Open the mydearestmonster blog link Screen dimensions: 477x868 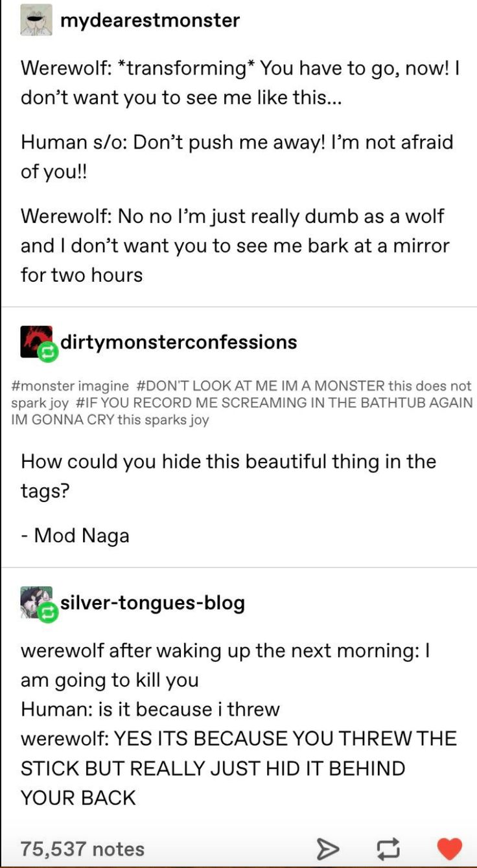click(x=150, y=21)
